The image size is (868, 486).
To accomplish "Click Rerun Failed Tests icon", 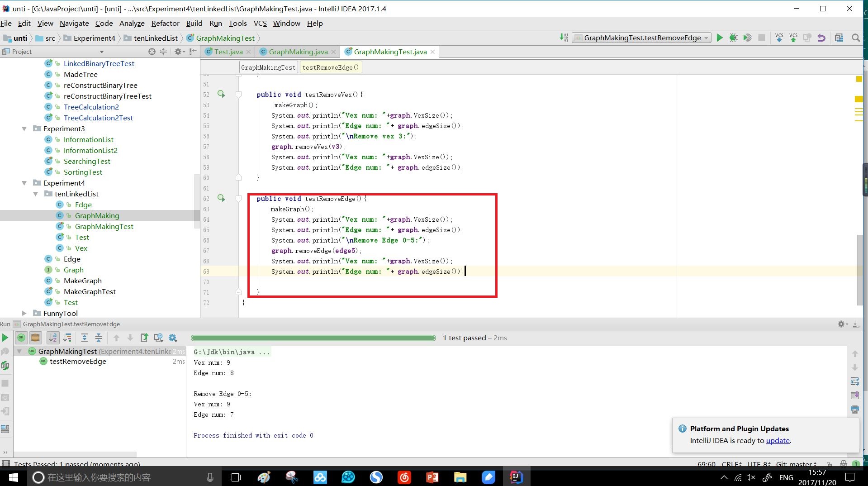I will 5,352.
